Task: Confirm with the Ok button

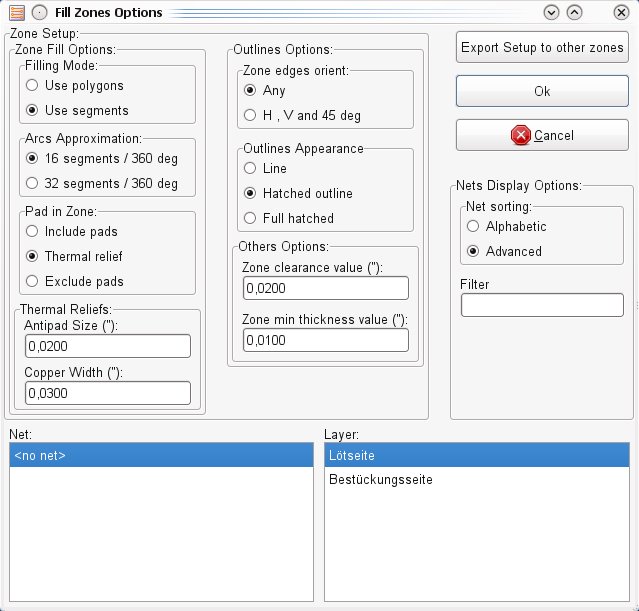Action: [x=542, y=91]
